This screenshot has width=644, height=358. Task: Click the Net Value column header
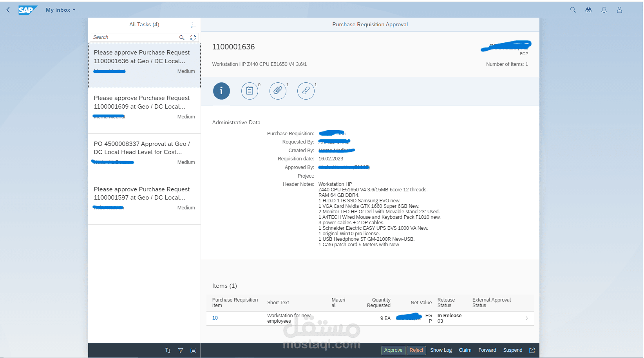tap(421, 303)
